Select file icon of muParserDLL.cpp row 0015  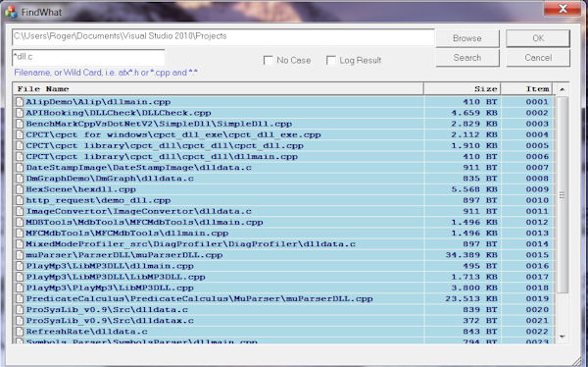click(x=20, y=255)
